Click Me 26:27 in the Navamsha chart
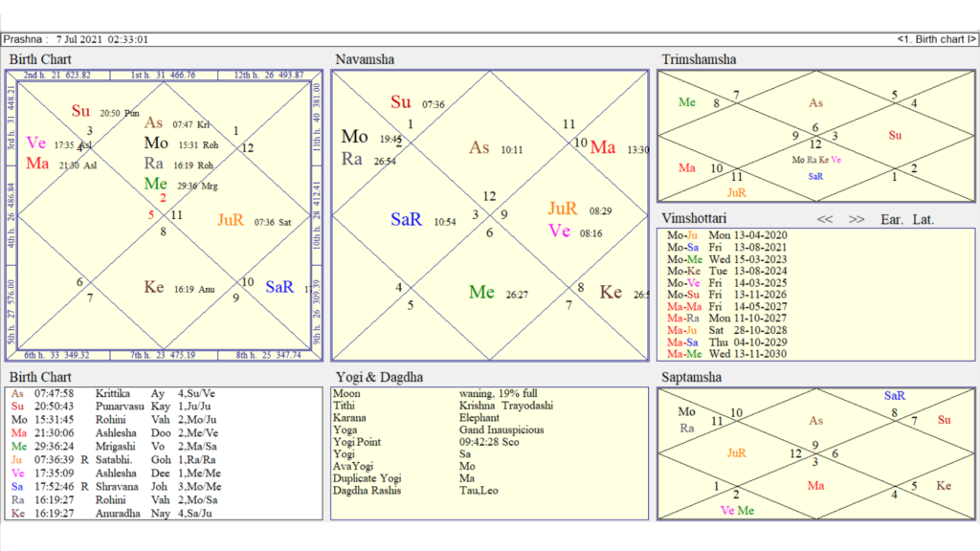This screenshot has height=551, width=980. (499, 293)
